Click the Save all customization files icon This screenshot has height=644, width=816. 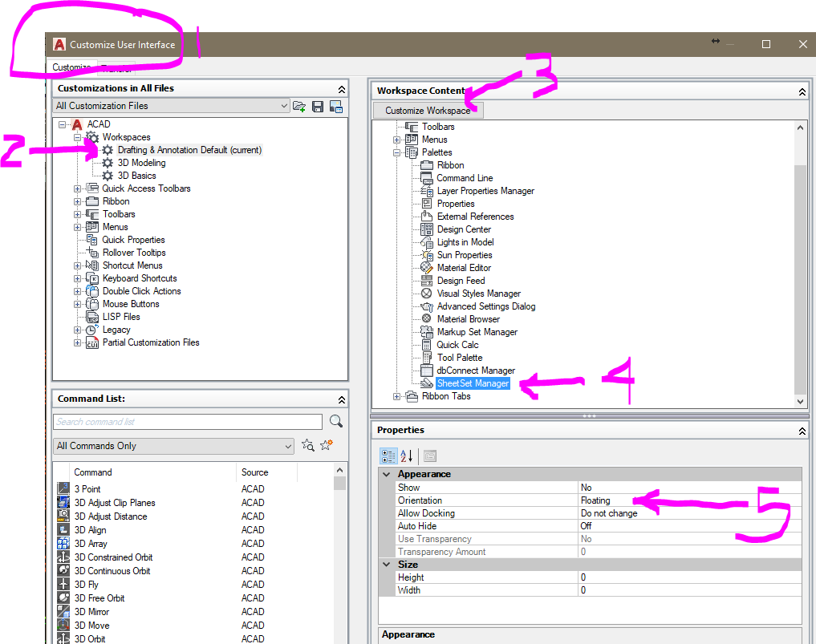tap(318, 107)
